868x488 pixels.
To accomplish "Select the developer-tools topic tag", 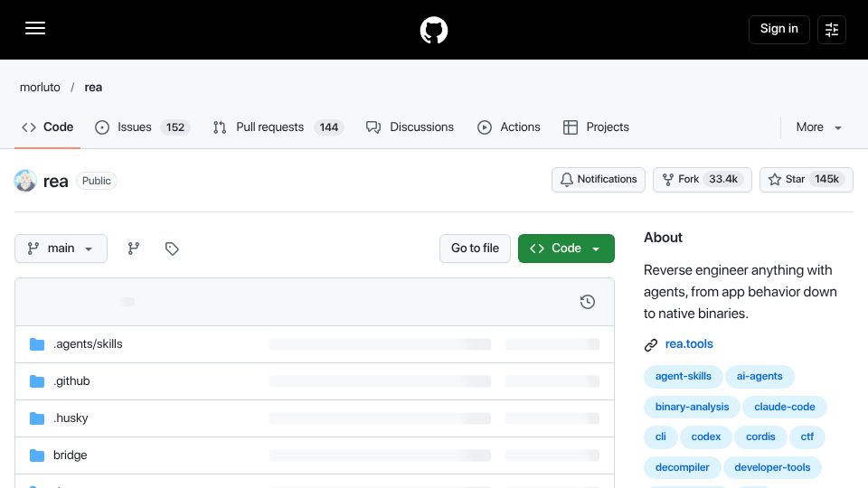I will (x=772, y=467).
